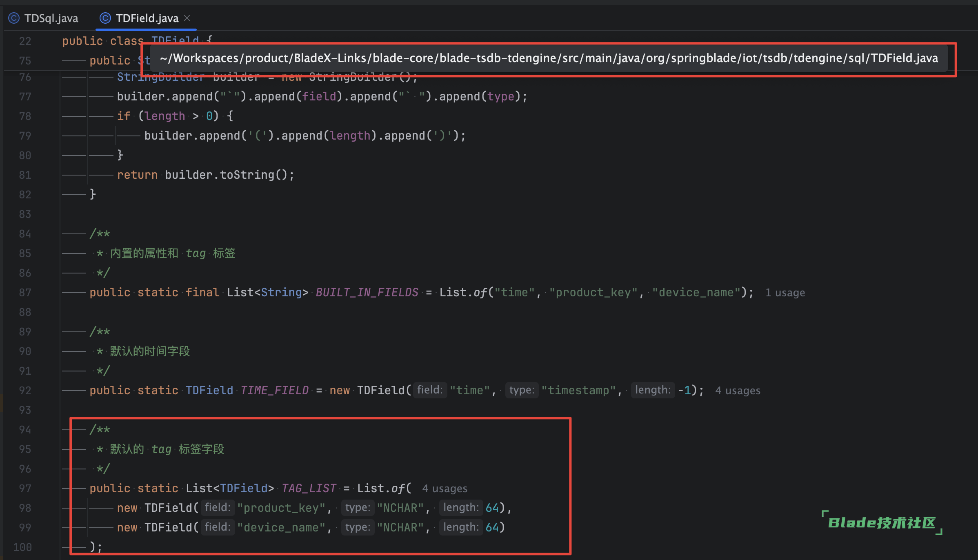The image size is (978, 560).
Task: Click the comment '内置的属性和 tag 标签'
Action: (x=173, y=253)
